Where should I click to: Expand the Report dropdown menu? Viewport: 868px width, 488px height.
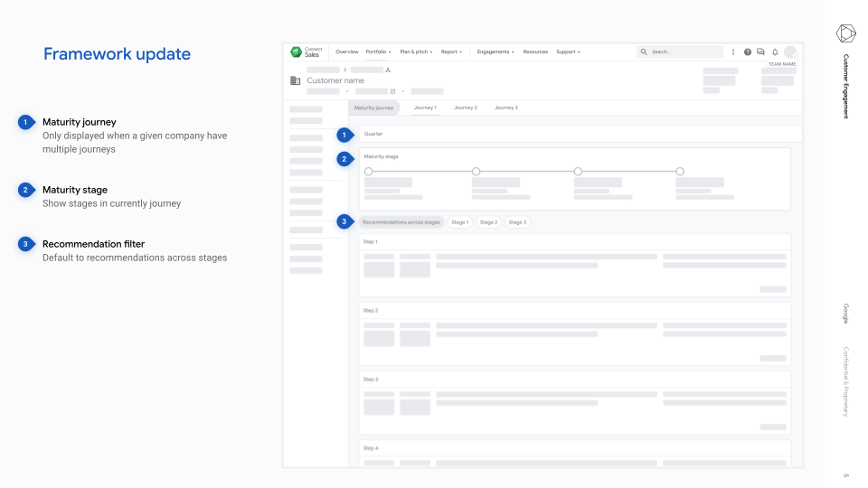tap(451, 52)
